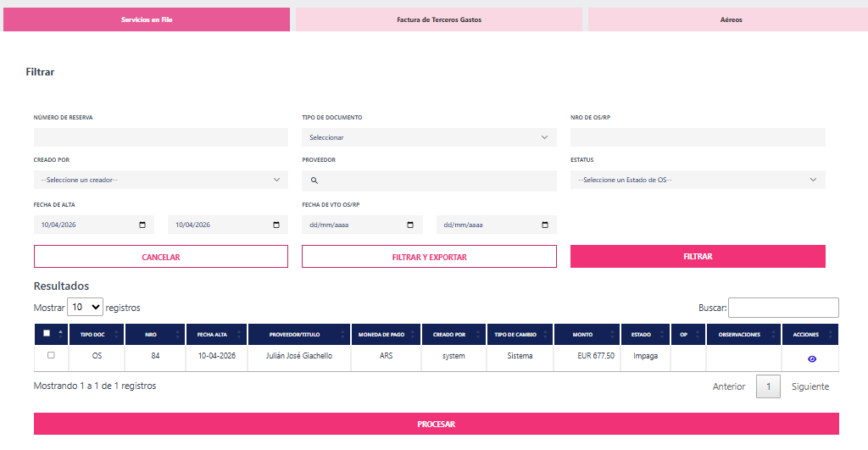Screen dimensions: 868x450
Task: Sort by the Acciones column arrows
Action: (831, 334)
